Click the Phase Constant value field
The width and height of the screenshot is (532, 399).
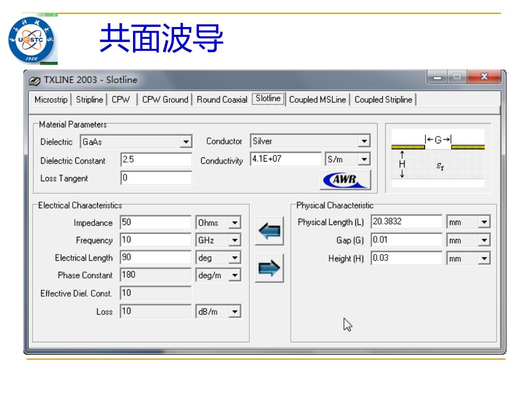point(156,275)
